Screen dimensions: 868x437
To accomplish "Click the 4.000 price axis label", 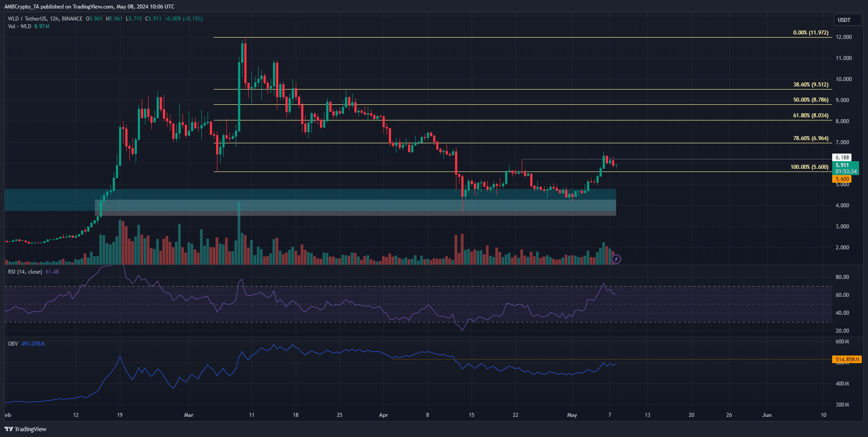I will (843, 206).
